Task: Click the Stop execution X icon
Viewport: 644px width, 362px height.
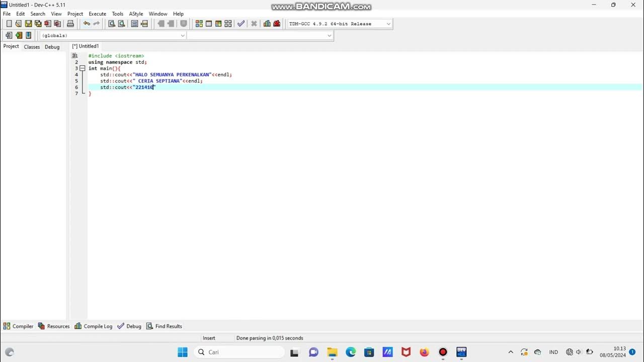Action: pyautogui.click(x=254, y=24)
